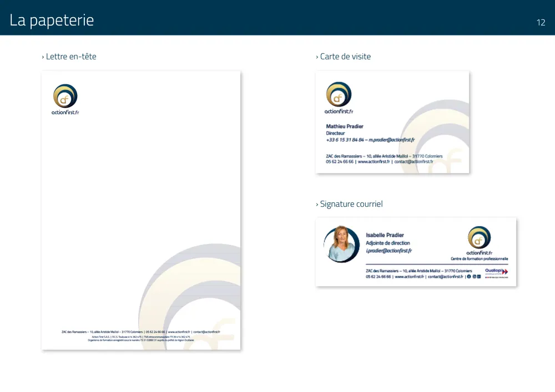Open the m.pradier@actionfirst.fr email address
This screenshot has width=555, height=392.
(391, 140)
